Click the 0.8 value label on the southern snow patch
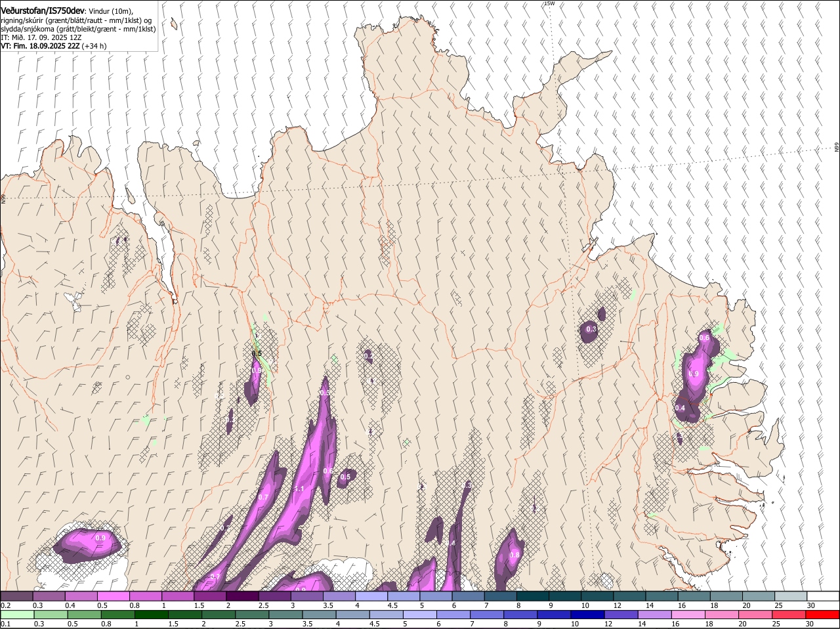 pos(514,555)
